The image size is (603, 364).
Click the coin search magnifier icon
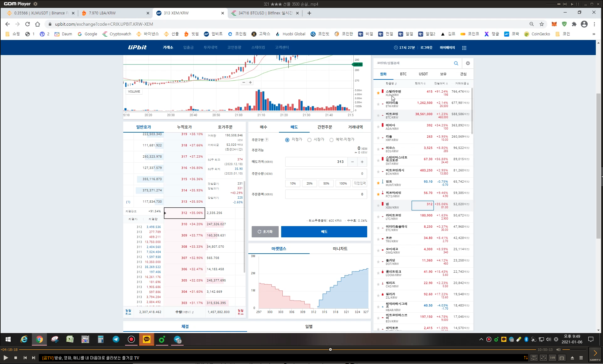click(456, 63)
